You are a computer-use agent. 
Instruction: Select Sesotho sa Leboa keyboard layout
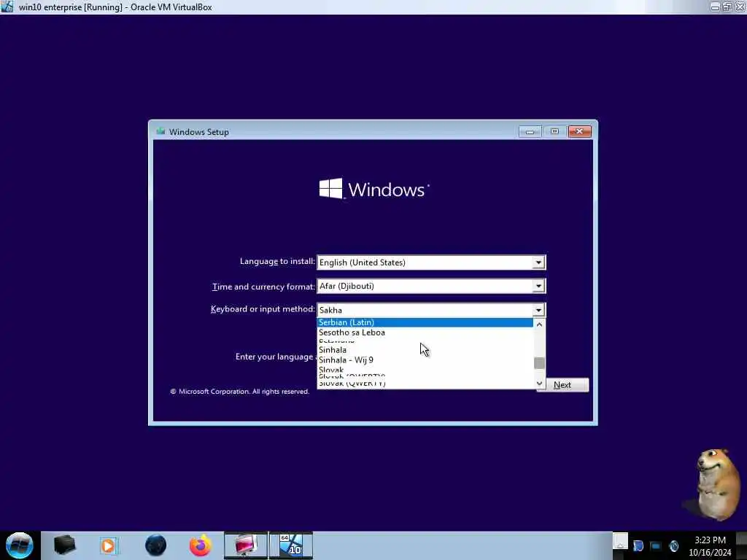(x=425, y=332)
